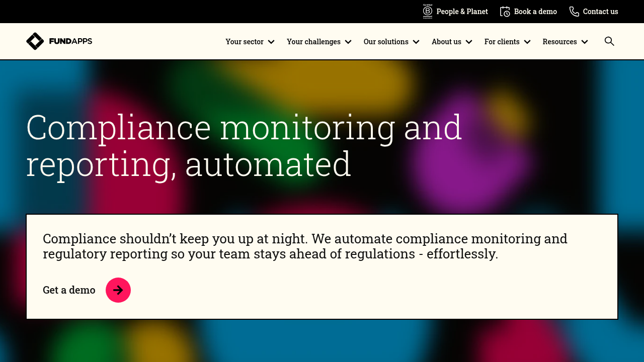Follow the Book a demo link
Screen dimensions: 644x362
(535, 11)
